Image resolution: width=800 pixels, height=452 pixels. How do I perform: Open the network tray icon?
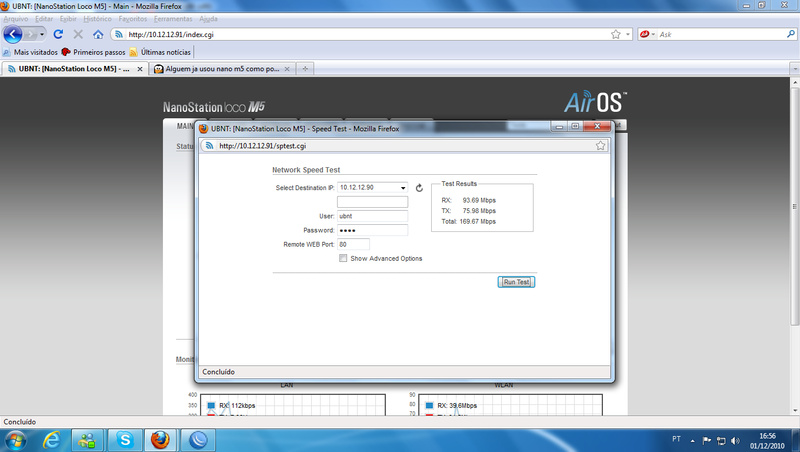coord(721,440)
